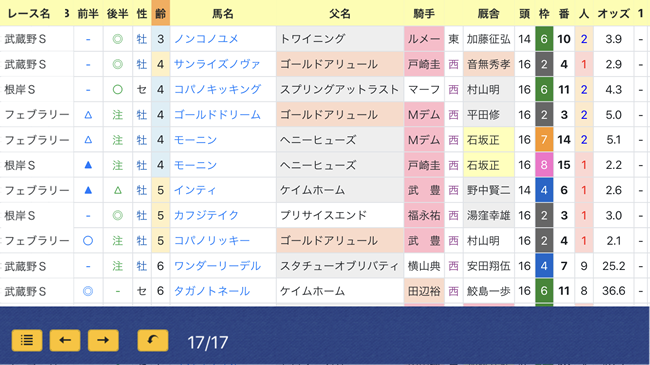Image resolution: width=650 pixels, height=365 pixels.
Task: Open horse link ゴールドドリーム
Action: coord(217,115)
